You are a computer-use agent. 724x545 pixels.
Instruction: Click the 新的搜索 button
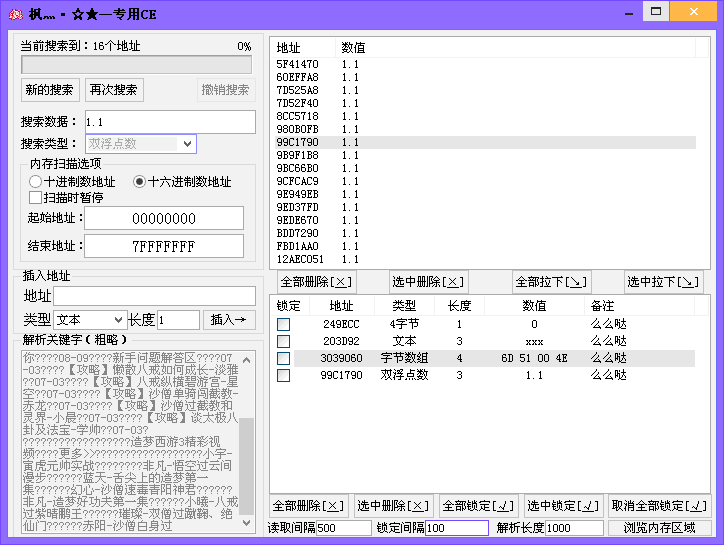(50, 90)
